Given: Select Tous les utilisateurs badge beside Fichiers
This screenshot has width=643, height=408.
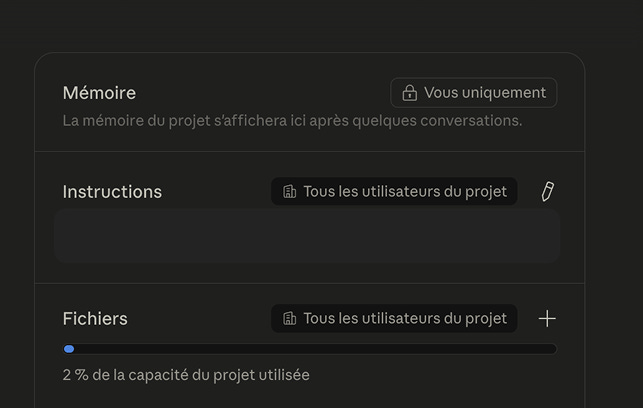Looking at the screenshot, I should pos(394,318).
